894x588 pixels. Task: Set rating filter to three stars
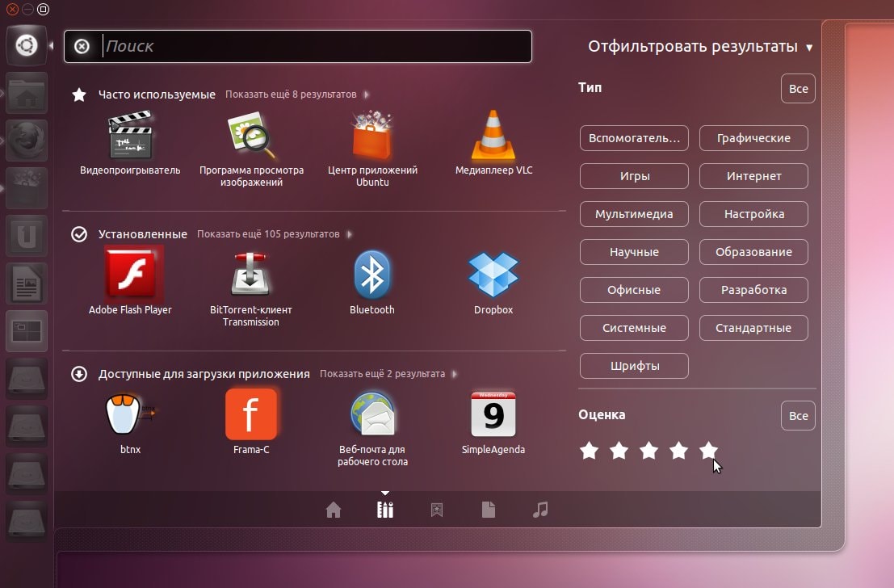click(648, 451)
